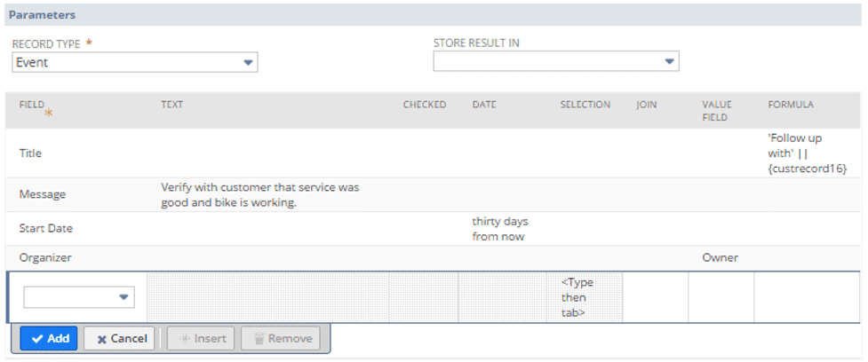Image resolution: width=868 pixels, height=362 pixels.
Task: Click the Add button
Action: click(49, 338)
